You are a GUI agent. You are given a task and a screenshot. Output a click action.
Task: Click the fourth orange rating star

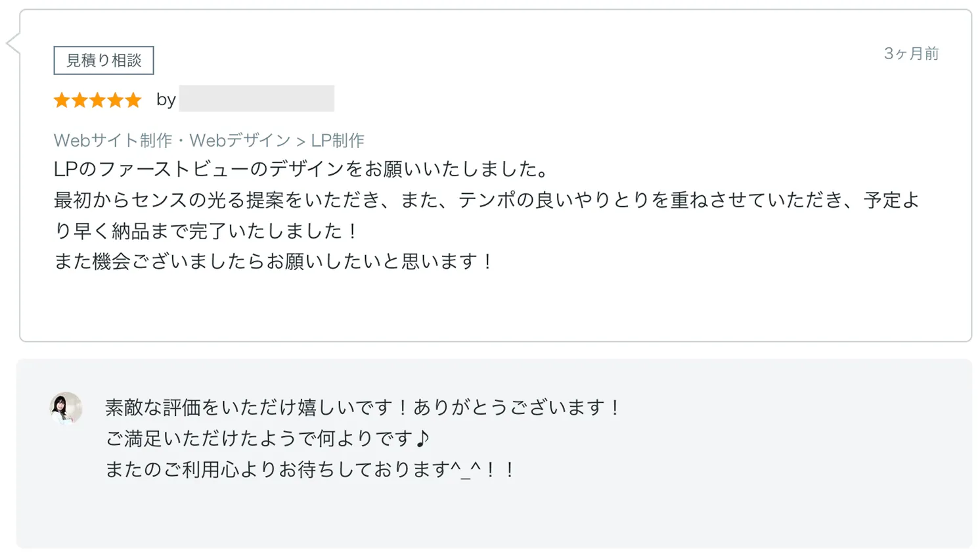(116, 101)
